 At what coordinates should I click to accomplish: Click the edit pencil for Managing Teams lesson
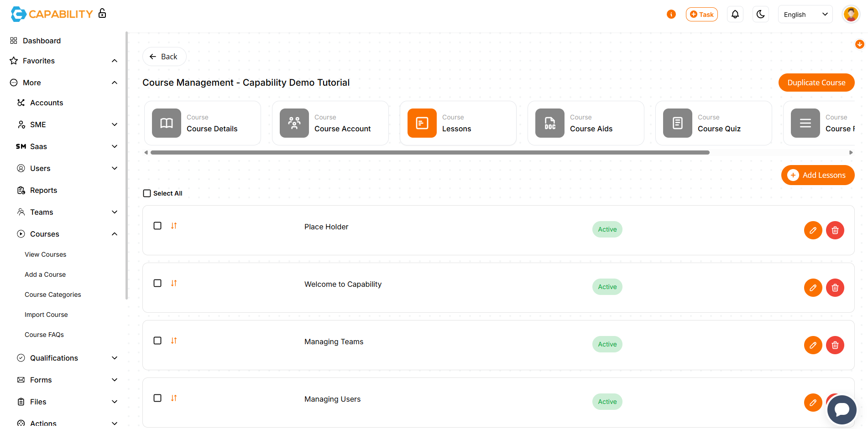click(x=813, y=345)
